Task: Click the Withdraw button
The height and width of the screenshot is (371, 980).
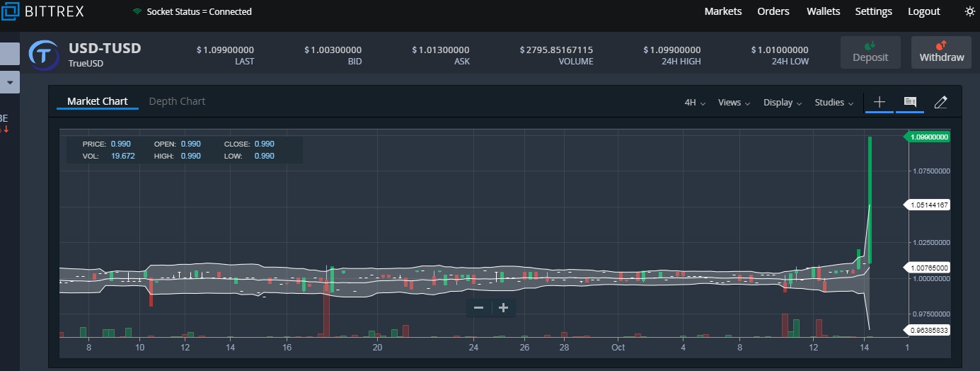Action: 941,52
